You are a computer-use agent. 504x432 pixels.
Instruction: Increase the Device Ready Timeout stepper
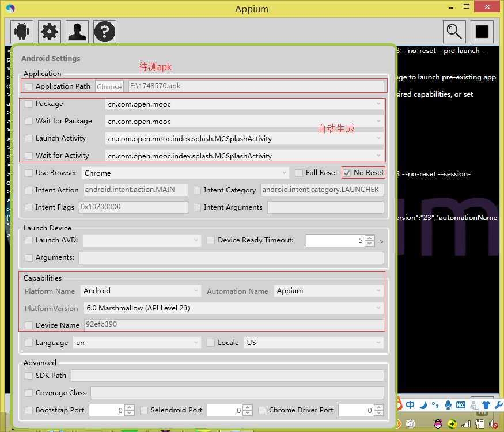coord(370,238)
